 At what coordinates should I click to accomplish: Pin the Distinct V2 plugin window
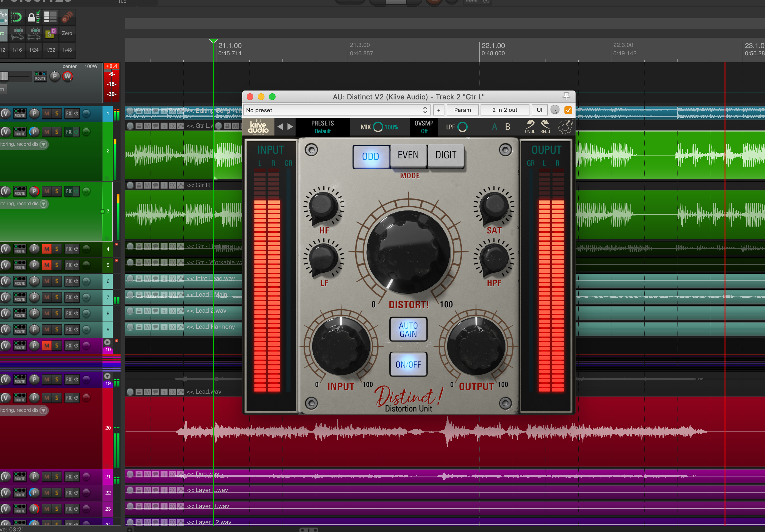566,97
